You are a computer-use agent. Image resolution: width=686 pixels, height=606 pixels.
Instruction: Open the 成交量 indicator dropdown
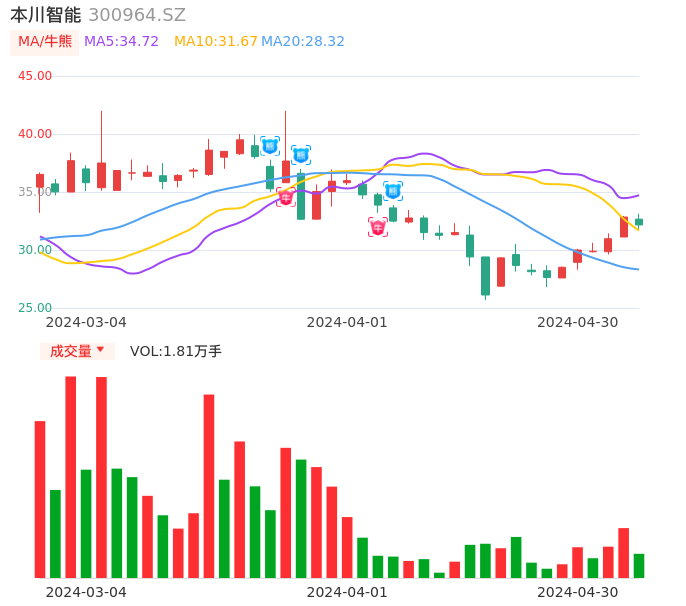click(77, 351)
